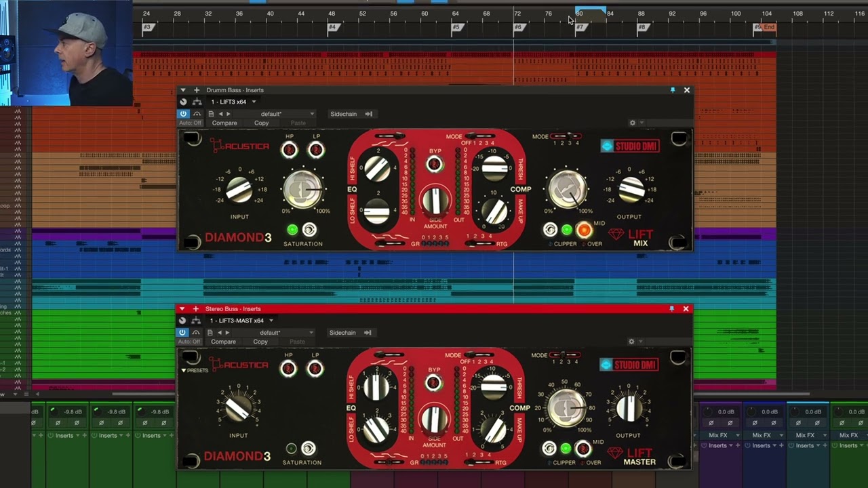868x488 pixels.
Task: Flip the CLIPPER switch on LIFT Mix
Action: 550,230
